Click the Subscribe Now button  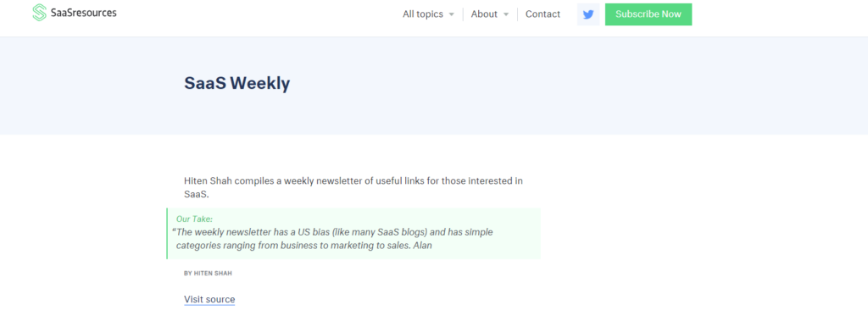coord(648,14)
